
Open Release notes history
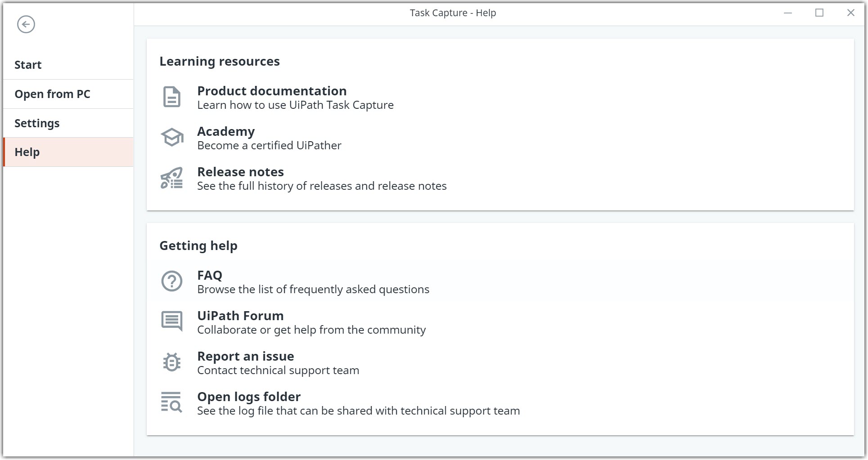[240, 172]
